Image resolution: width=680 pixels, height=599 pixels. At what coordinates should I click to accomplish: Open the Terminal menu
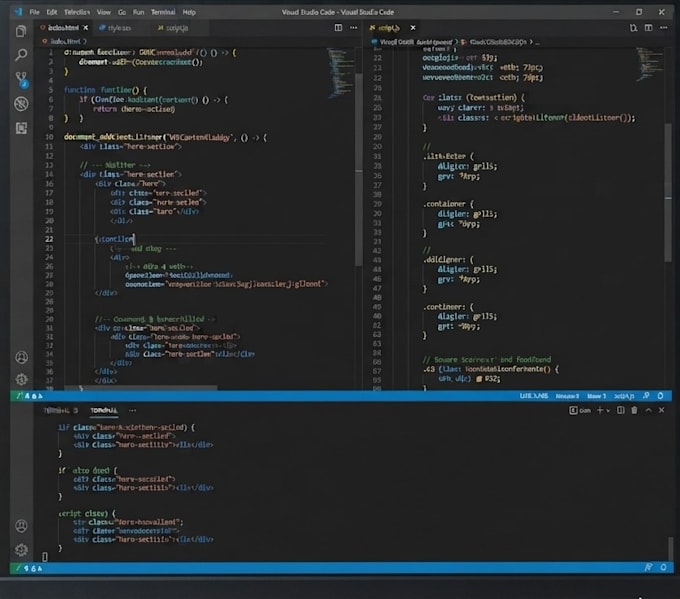pos(163,12)
